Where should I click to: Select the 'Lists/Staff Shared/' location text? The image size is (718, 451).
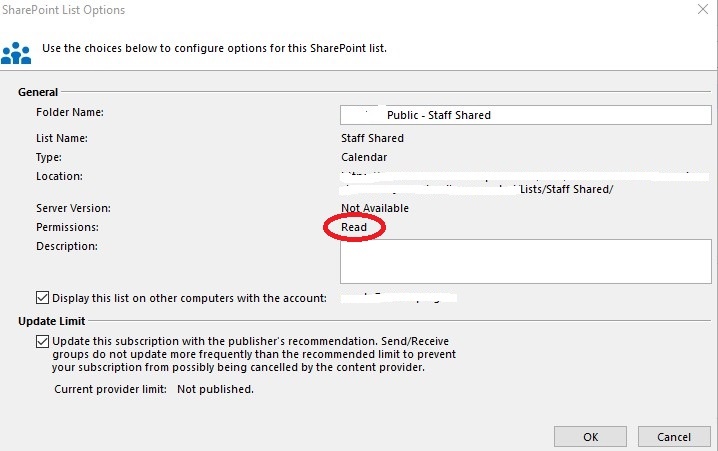(566, 189)
